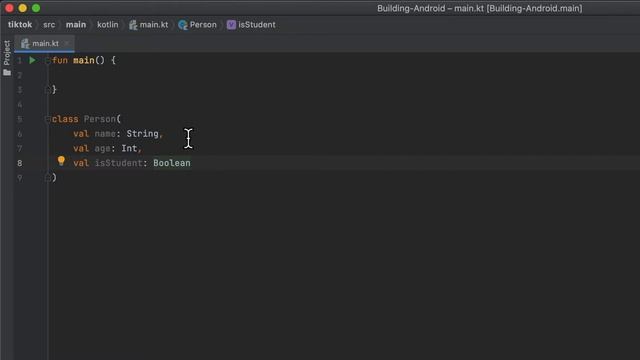
Task: Place cursor on 'Int' type
Action: tap(129, 148)
